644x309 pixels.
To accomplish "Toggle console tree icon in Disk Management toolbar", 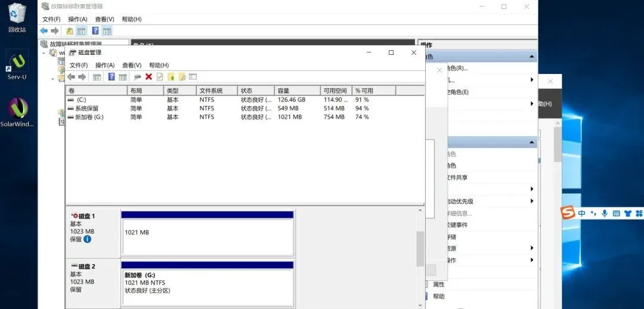I will pyautogui.click(x=97, y=77).
